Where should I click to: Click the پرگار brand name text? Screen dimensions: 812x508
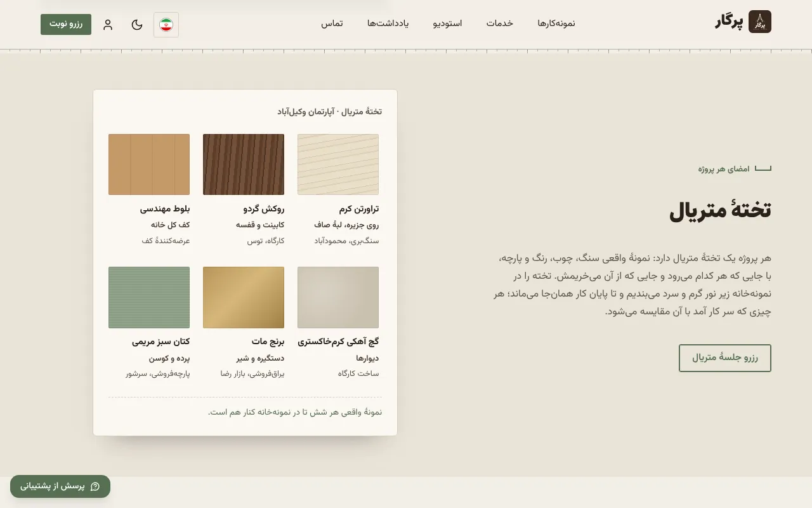(729, 22)
